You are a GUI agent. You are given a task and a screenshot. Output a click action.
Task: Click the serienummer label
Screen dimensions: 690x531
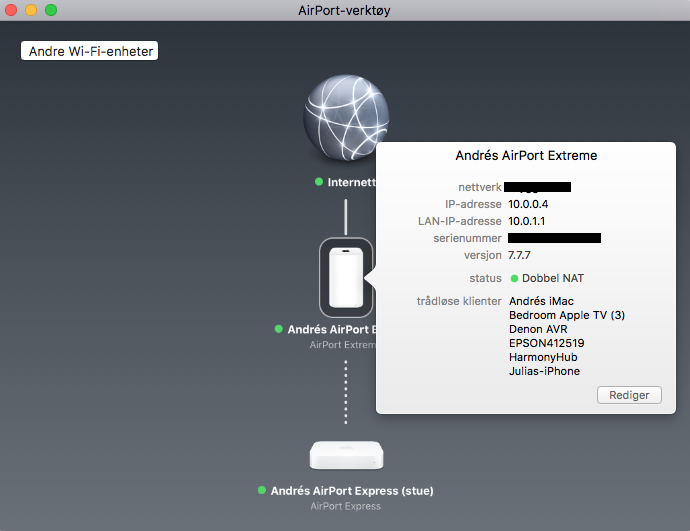click(467, 238)
